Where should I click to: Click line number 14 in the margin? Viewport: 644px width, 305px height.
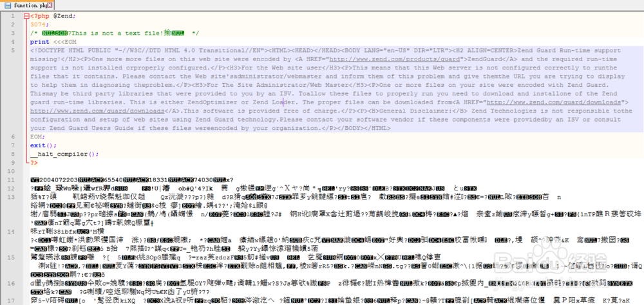coord(12,232)
